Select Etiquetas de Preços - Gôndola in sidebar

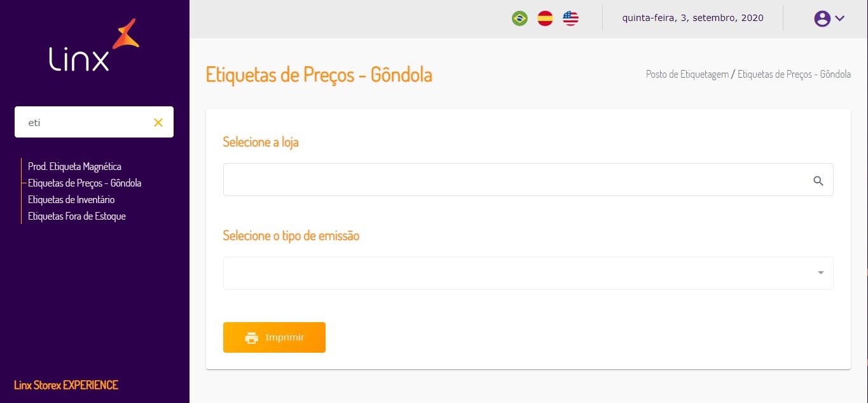[x=85, y=183]
